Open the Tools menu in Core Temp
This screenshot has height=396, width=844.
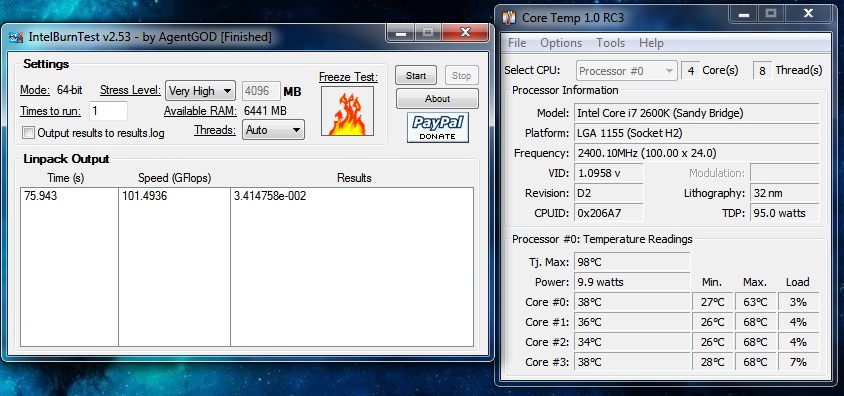[610, 43]
